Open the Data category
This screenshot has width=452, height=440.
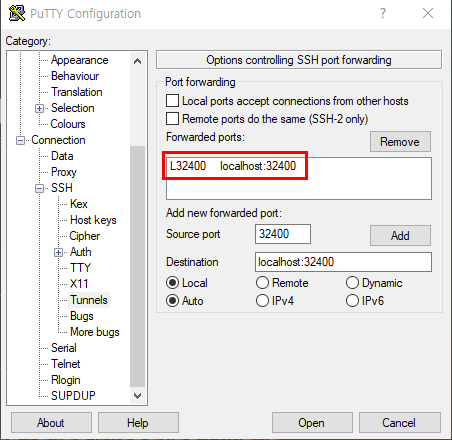(x=62, y=156)
